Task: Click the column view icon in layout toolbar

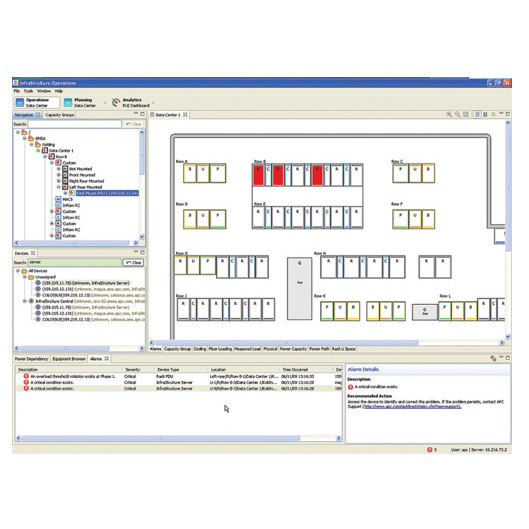Action: 485,115
